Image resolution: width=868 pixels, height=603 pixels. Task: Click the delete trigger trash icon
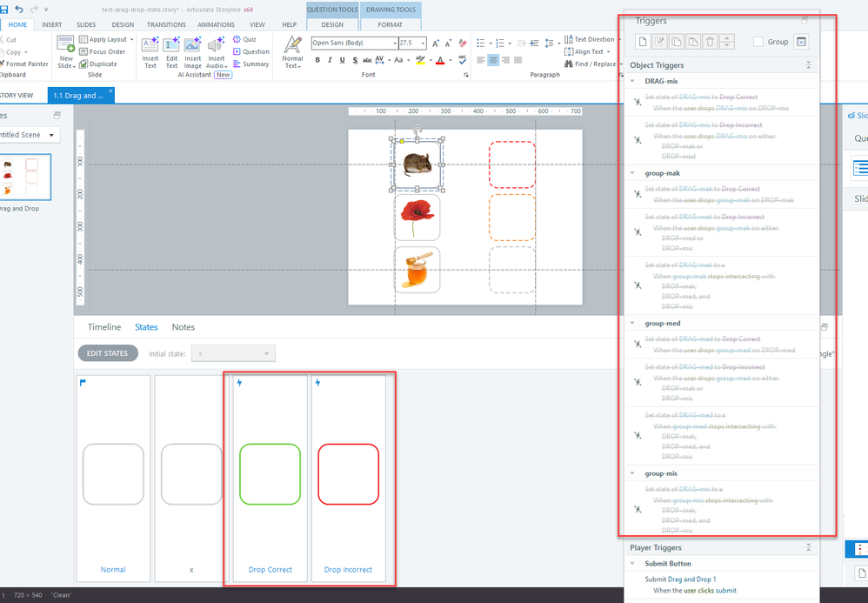pyautogui.click(x=710, y=42)
